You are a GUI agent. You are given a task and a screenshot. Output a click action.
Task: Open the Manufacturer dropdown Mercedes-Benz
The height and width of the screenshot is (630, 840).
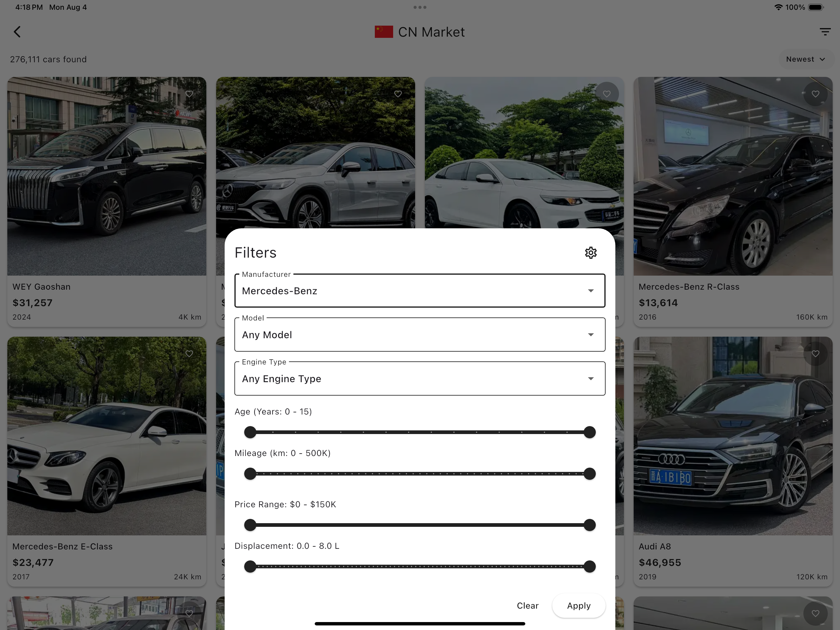pyautogui.click(x=420, y=291)
